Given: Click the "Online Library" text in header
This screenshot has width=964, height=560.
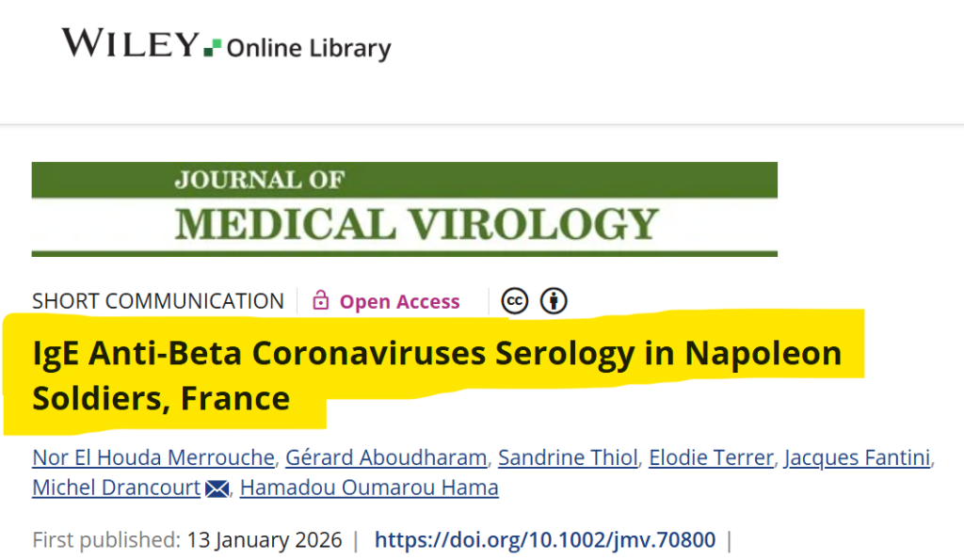Looking at the screenshot, I should pos(309,48).
